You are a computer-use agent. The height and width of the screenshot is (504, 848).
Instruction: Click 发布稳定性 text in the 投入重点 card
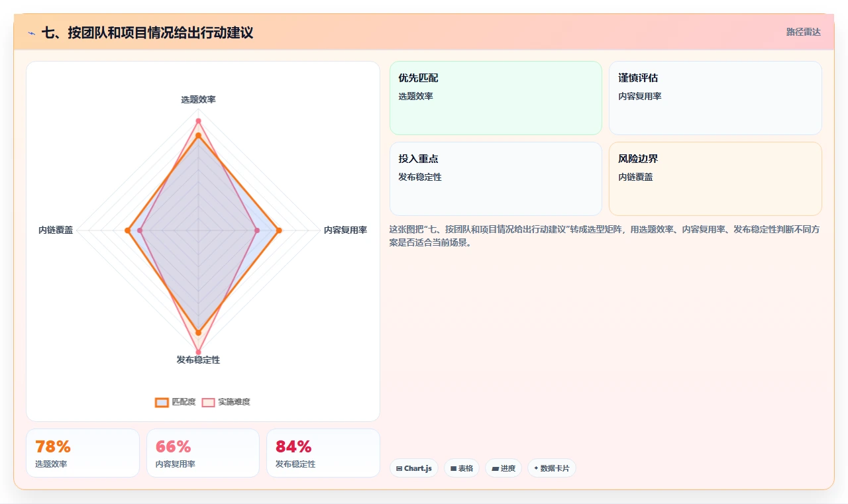[x=420, y=177]
